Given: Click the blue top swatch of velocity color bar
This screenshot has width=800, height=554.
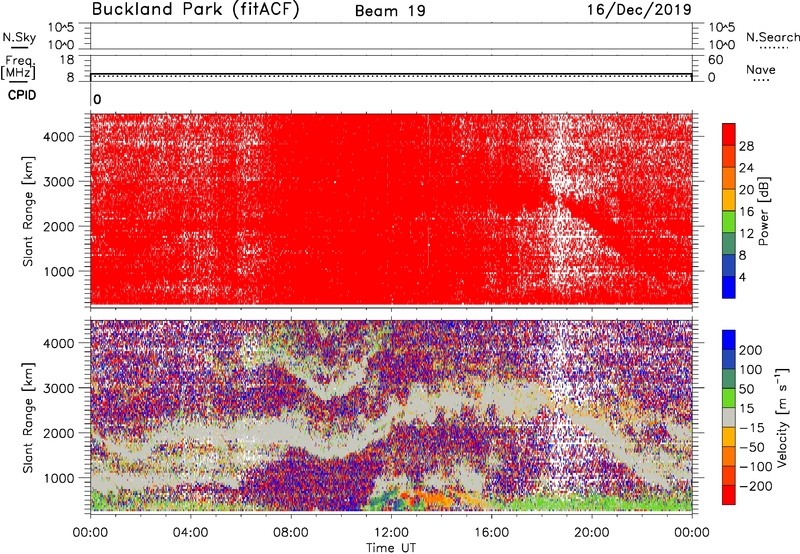Looking at the screenshot, I should pyautogui.click(x=729, y=340).
